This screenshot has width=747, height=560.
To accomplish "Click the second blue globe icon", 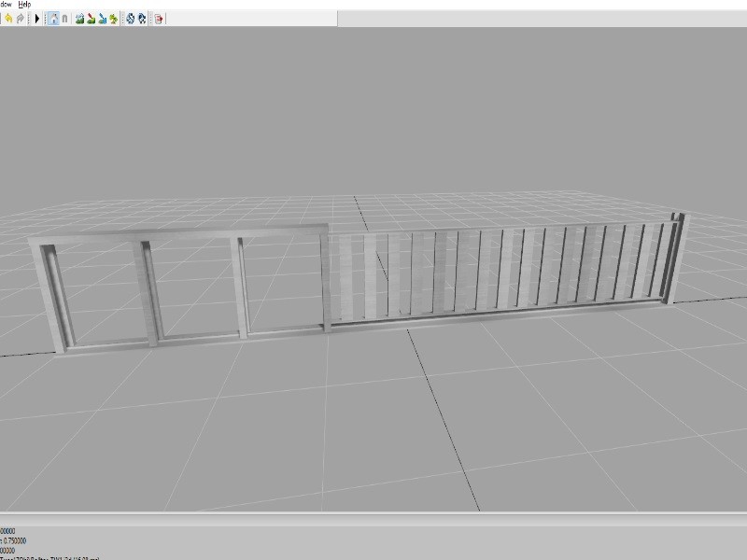I will click(142, 19).
